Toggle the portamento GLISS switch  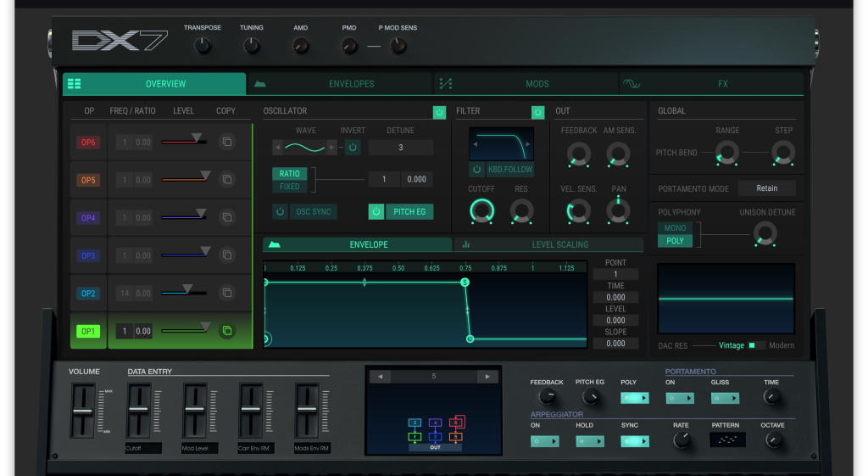tap(725, 398)
